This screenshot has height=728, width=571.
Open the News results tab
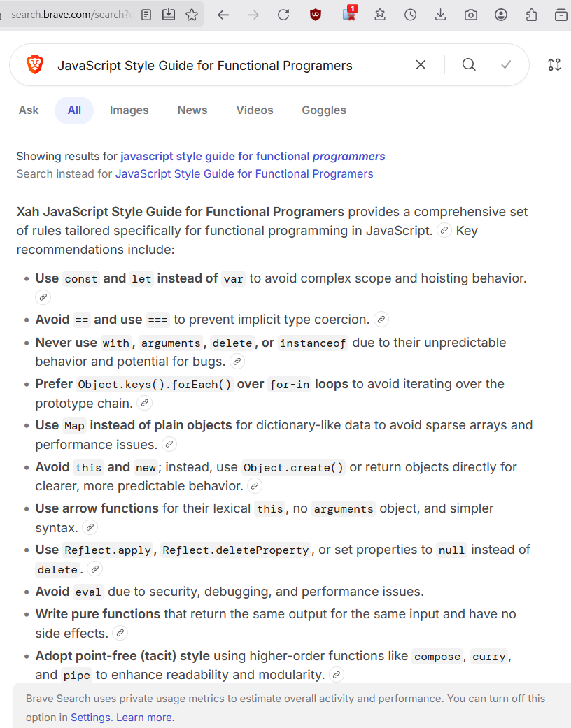192,110
